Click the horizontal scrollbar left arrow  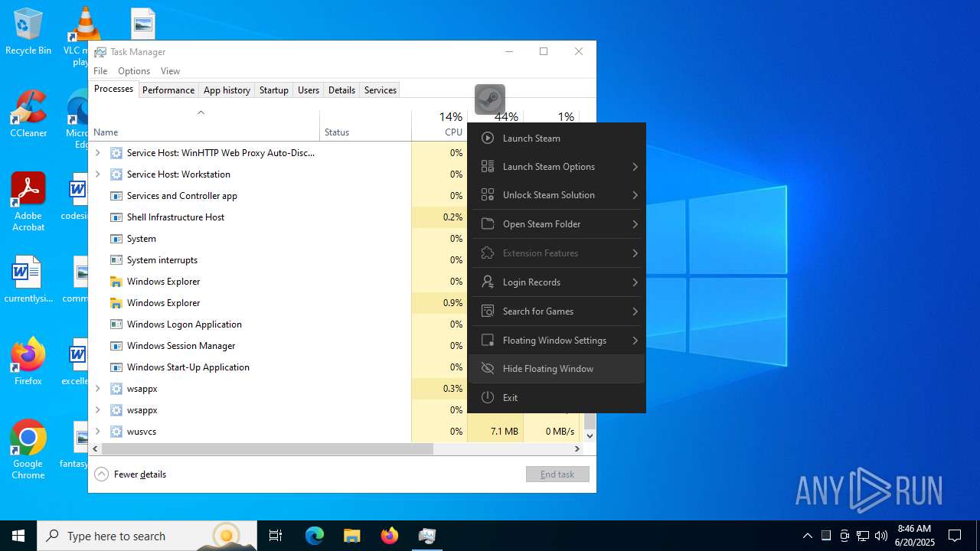[96, 449]
